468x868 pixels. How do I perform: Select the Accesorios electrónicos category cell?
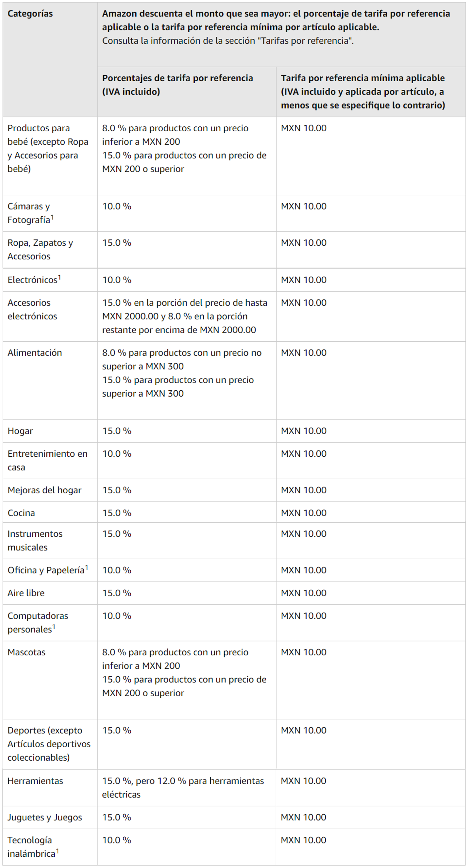tap(33, 309)
